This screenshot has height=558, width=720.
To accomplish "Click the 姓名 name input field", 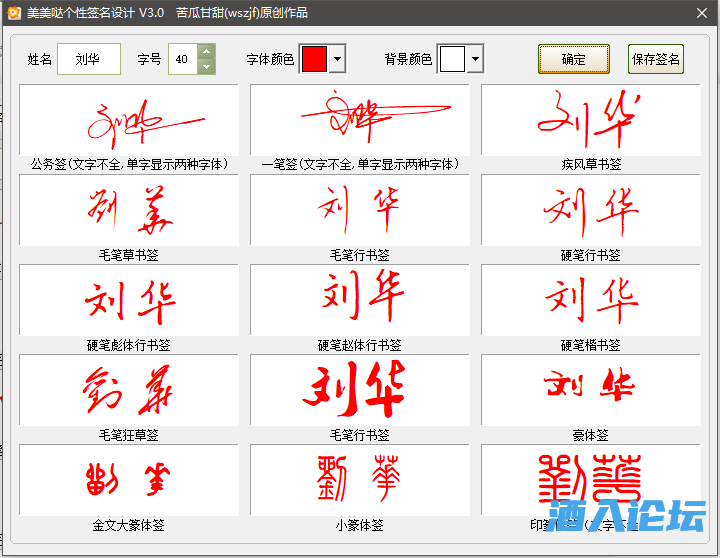I will (88, 59).
